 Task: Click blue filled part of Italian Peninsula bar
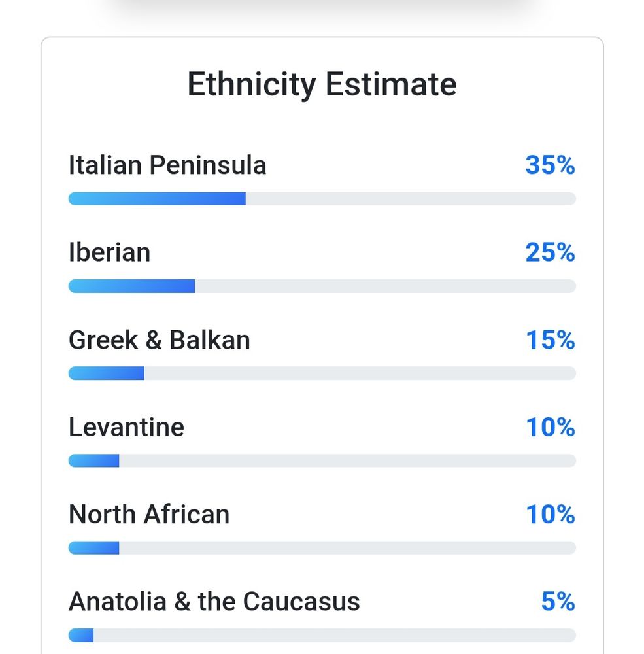coord(157,199)
